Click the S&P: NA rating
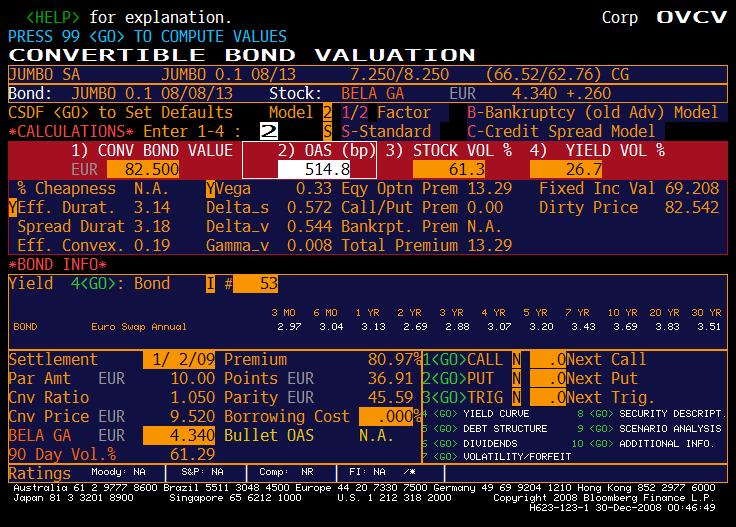 click(x=203, y=472)
